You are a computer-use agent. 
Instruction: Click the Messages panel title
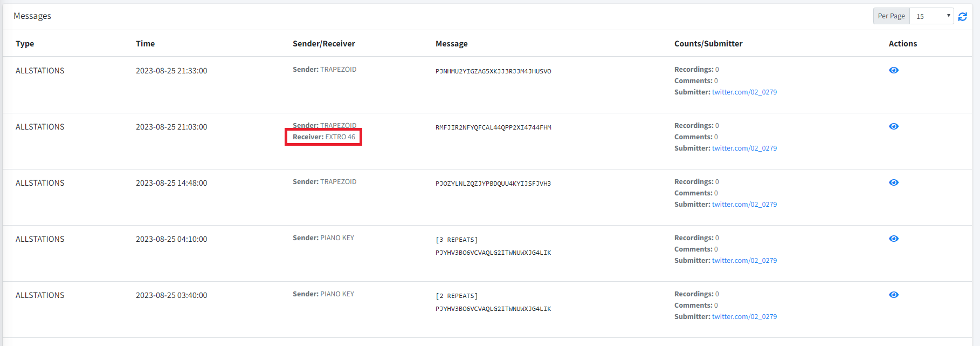point(32,16)
